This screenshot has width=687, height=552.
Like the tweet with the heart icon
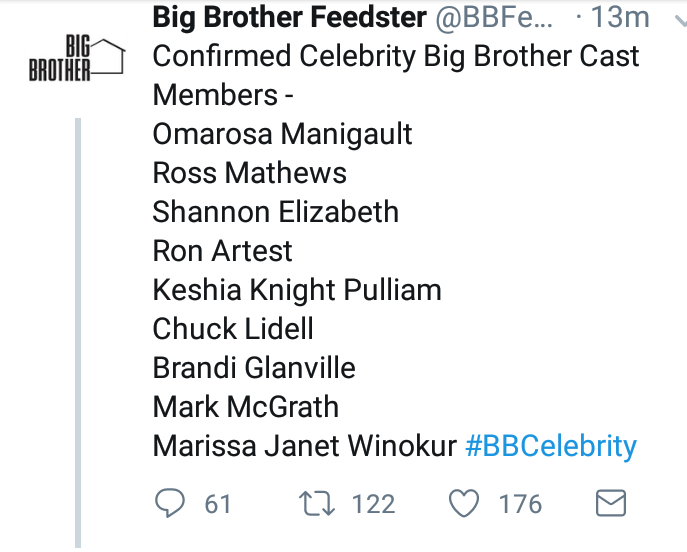point(464,503)
